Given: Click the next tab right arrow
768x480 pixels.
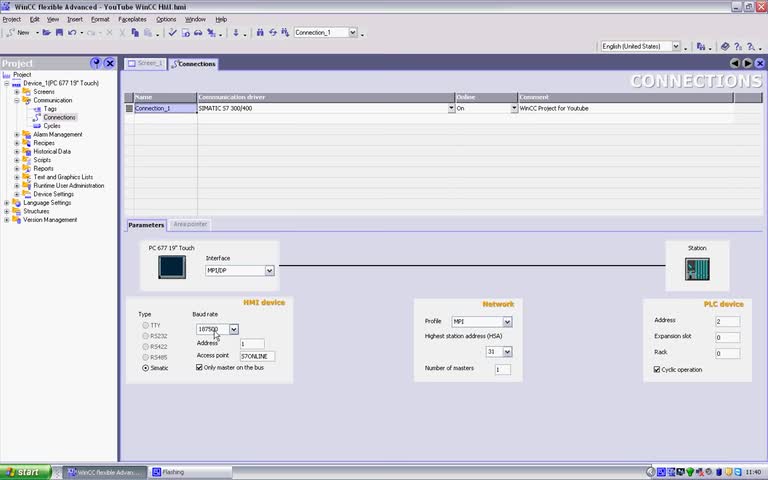Looking at the screenshot, I should [x=747, y=63].
